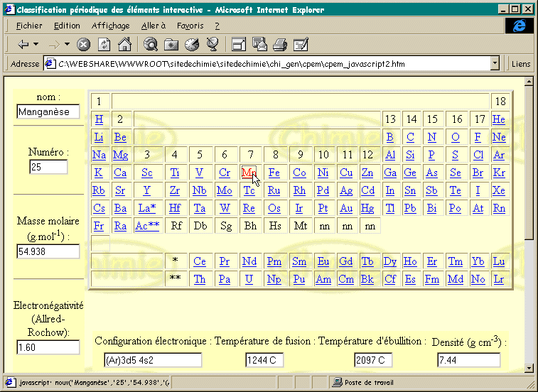Screen dimensions: 538x392
Task: Select the La* lanthanum link
Action: click(147, 208)
